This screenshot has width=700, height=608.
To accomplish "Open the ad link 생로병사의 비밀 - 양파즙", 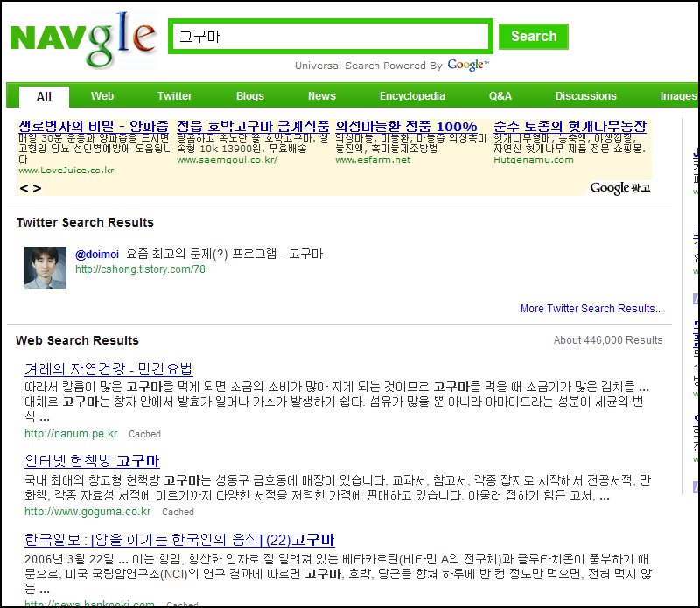I will pyautogui.click(x=94, y=126).
